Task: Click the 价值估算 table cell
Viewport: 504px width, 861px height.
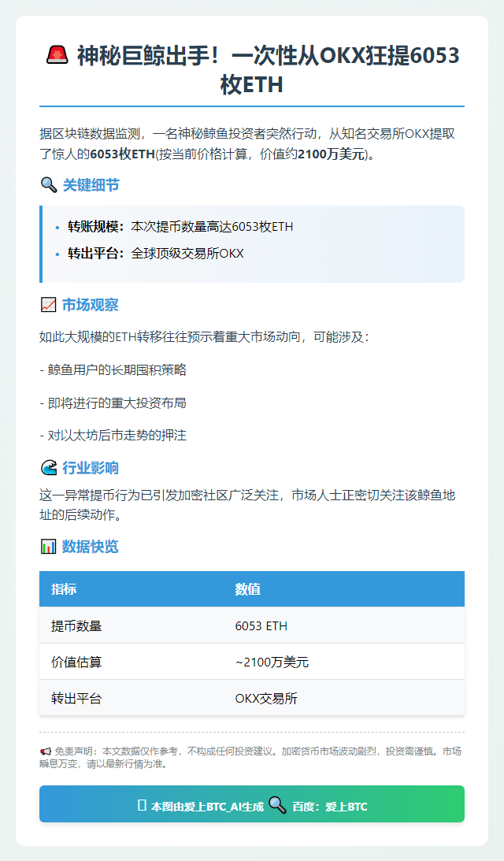Action: coord(76,662)
